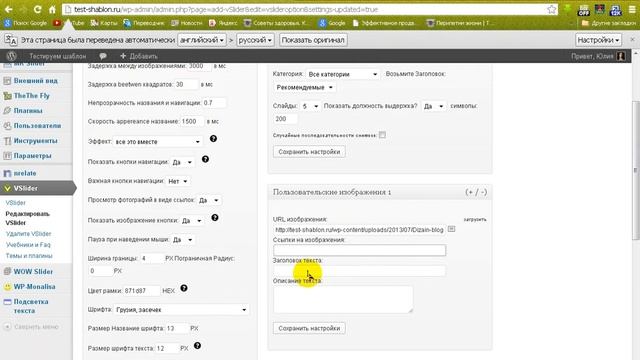Viewport: 640px width, 360px height.
Task: Open the Карты bookmark
Action: pos(104,23)
